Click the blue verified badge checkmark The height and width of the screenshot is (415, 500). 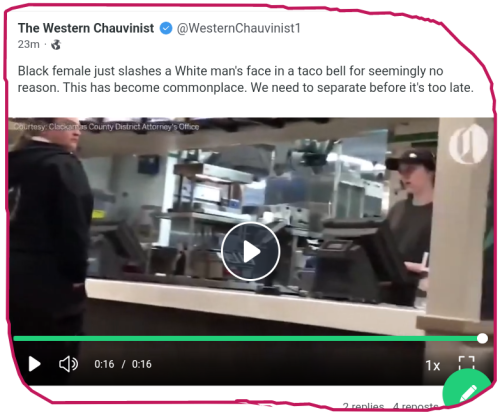(x=166, y=28)
